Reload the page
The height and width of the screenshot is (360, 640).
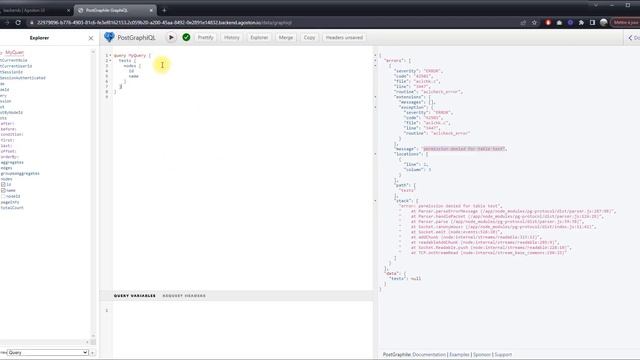18,22
